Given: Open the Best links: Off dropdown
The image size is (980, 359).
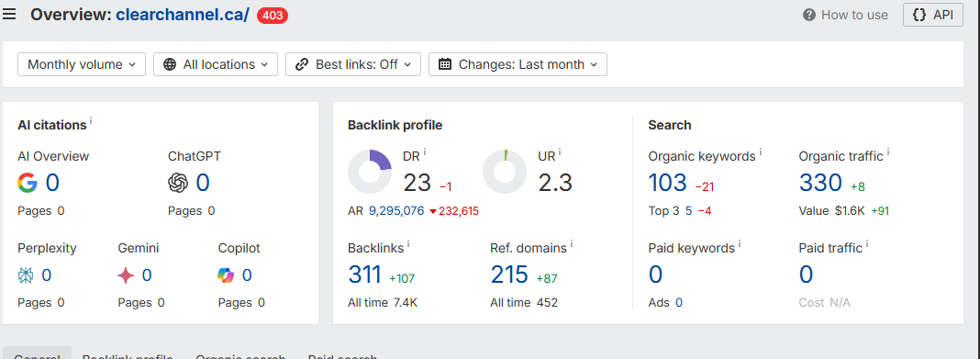Looking at the screenshot, I should [x=353, y=64].
